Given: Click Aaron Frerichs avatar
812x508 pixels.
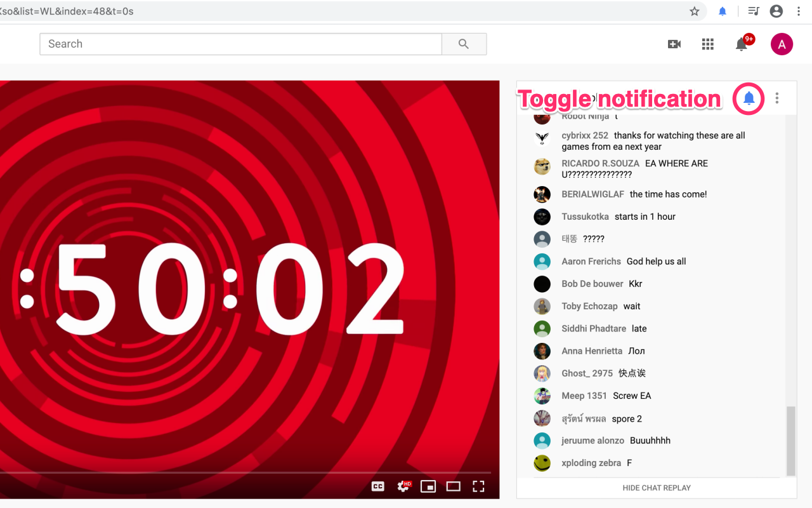Looking at the screenshot, I should tap(542, 262).
